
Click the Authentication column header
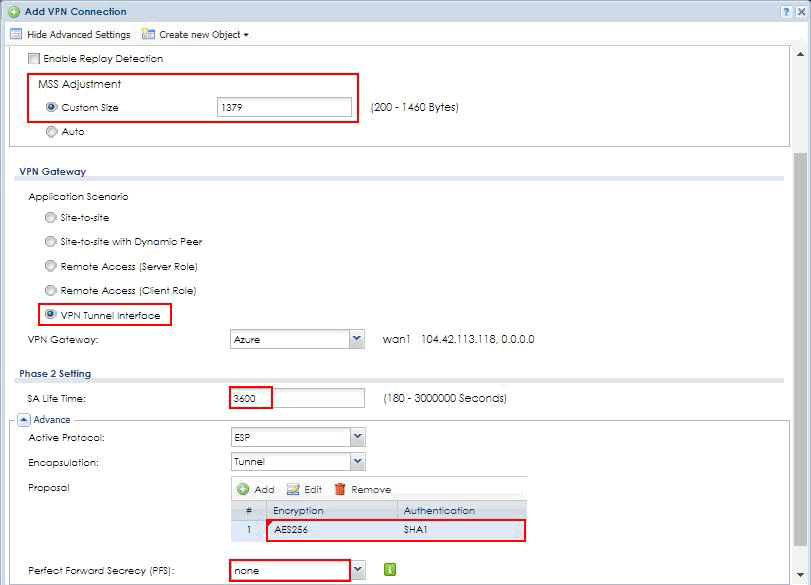462,510
